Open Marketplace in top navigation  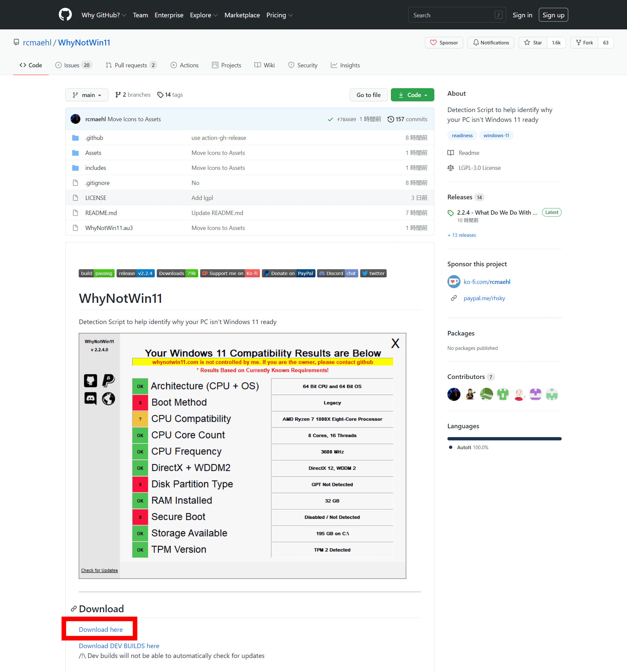[x=242, y=15]
